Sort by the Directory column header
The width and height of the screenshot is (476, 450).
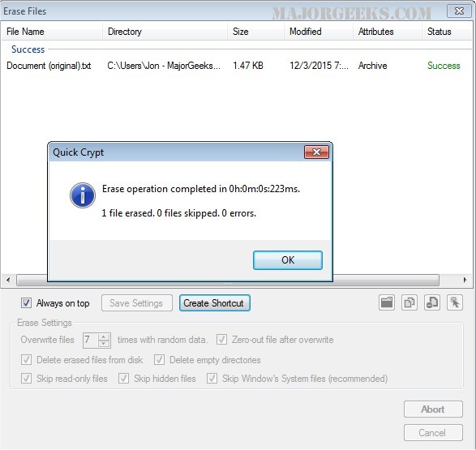click(165, 32)
